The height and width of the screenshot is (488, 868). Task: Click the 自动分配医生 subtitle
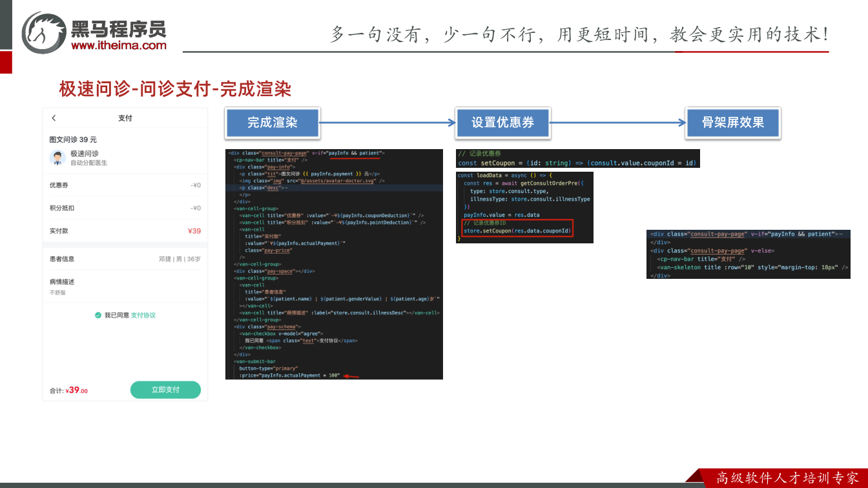click(x=89, y=163)
